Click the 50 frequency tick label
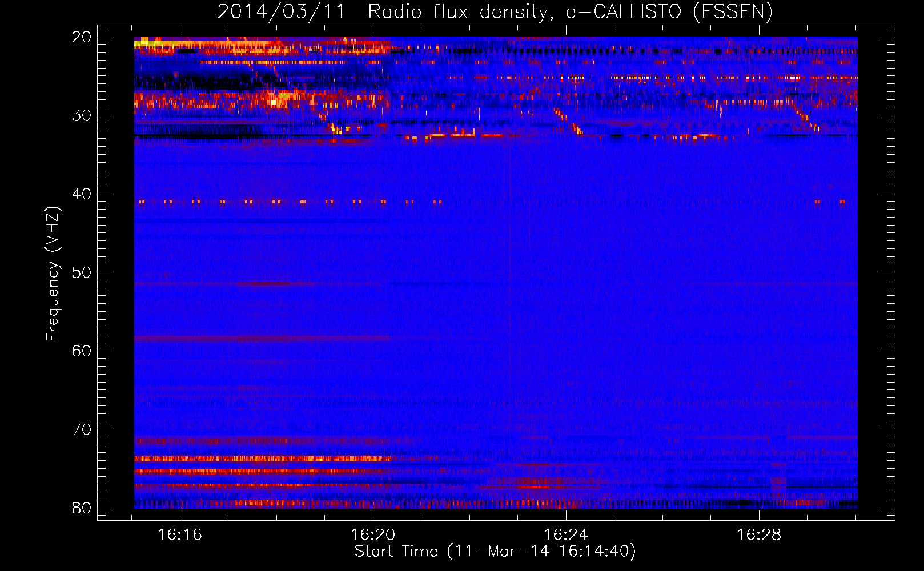Image resolution: width=924 pixels, height=571 pixels. (x=82, y=272)
